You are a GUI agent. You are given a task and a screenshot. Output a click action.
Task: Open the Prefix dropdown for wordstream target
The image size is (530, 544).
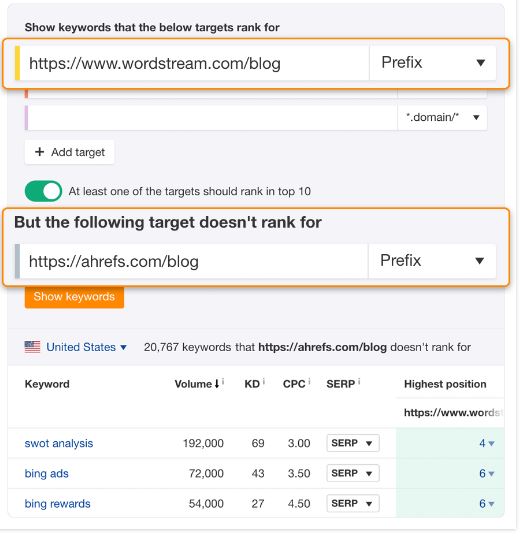[x=433, y=63]
